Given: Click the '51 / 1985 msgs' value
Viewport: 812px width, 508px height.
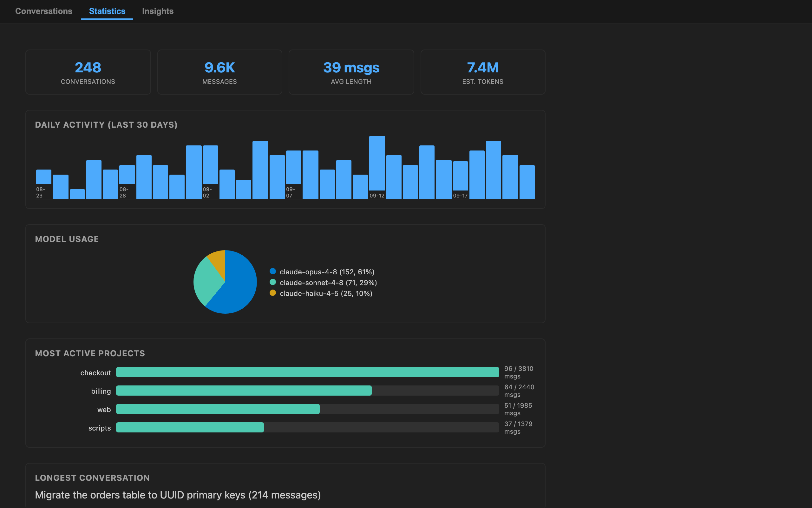Looking at the screenshot, I should (x=518, y=409).
